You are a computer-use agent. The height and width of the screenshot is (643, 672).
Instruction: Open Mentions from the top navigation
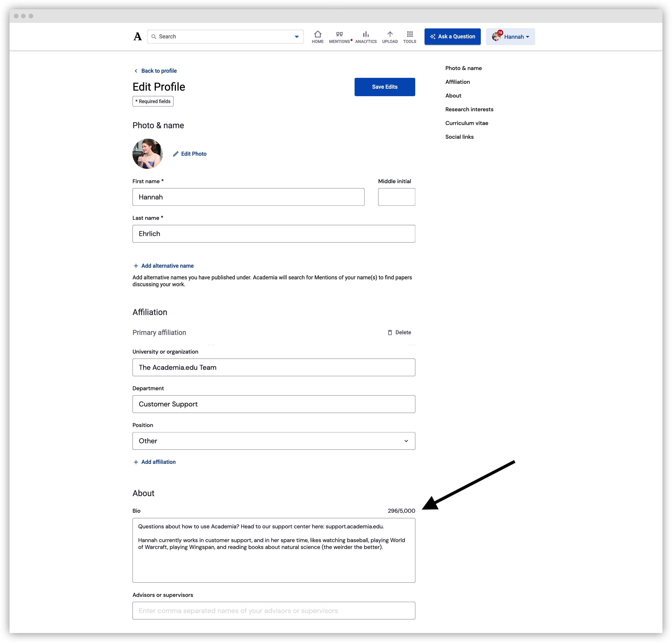tap(339, 34)
